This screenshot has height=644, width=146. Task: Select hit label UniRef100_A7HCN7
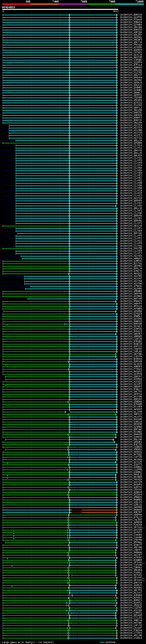[131, 557]
